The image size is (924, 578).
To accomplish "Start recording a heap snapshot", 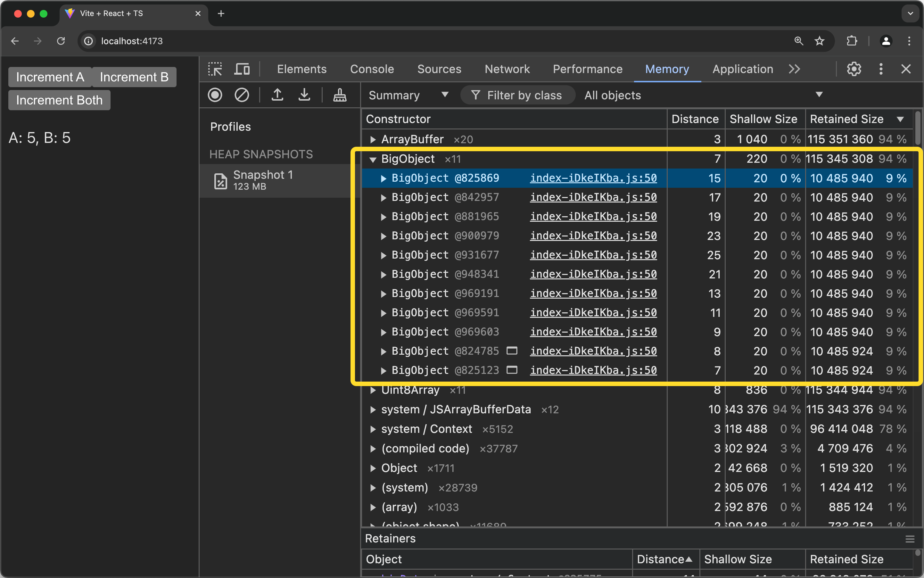I will (x=215, y=95).
